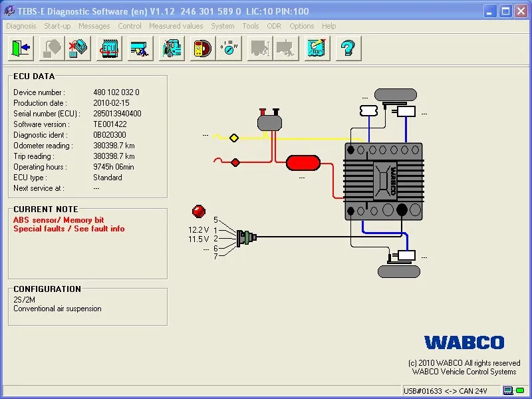Click the red warning lamp indicator
This screenshot has width=532, height=399.
[x=199, y=211]
